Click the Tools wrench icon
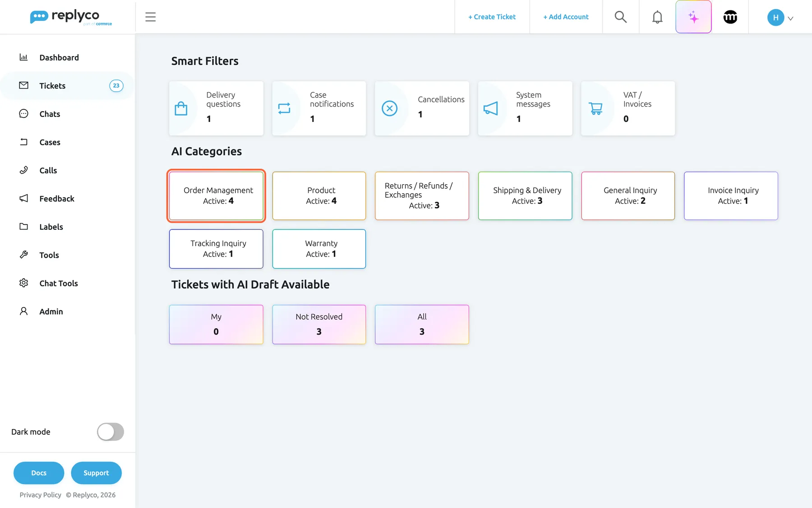 click(23, 255)
